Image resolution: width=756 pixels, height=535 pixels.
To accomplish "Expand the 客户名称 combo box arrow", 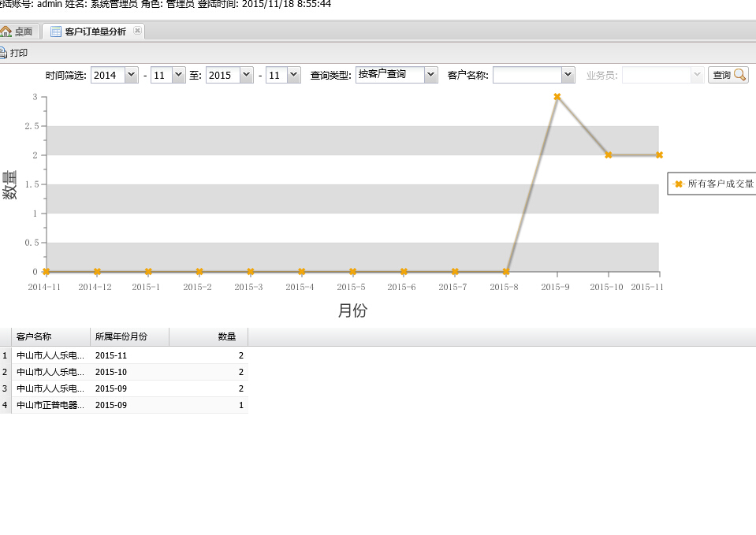I will point(568,75).
